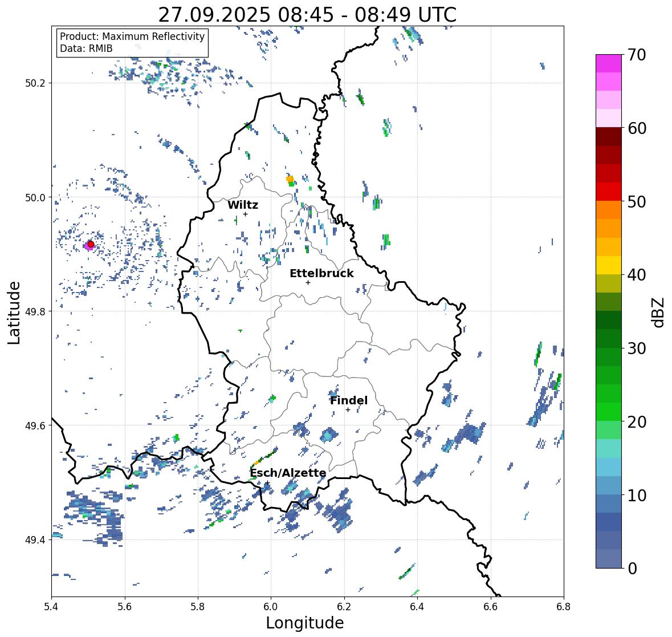Click the latitude tick label 50.2

[35, 83]
